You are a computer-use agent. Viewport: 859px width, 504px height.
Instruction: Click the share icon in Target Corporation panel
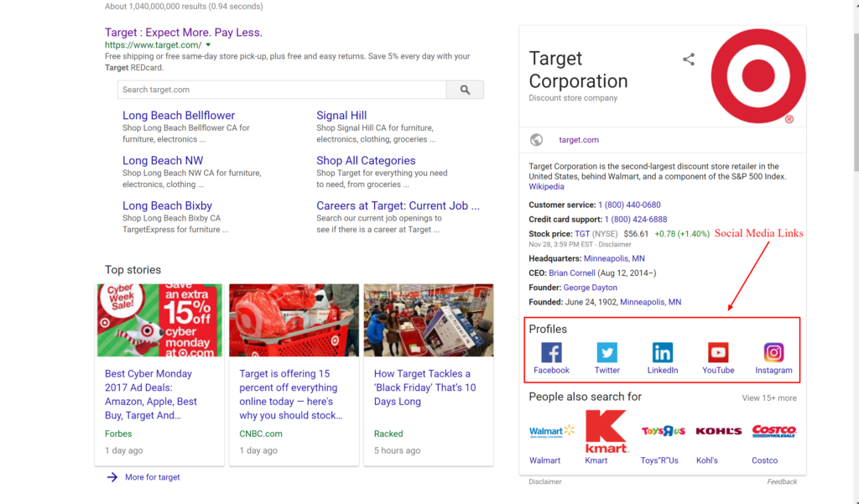pos(689,60)
